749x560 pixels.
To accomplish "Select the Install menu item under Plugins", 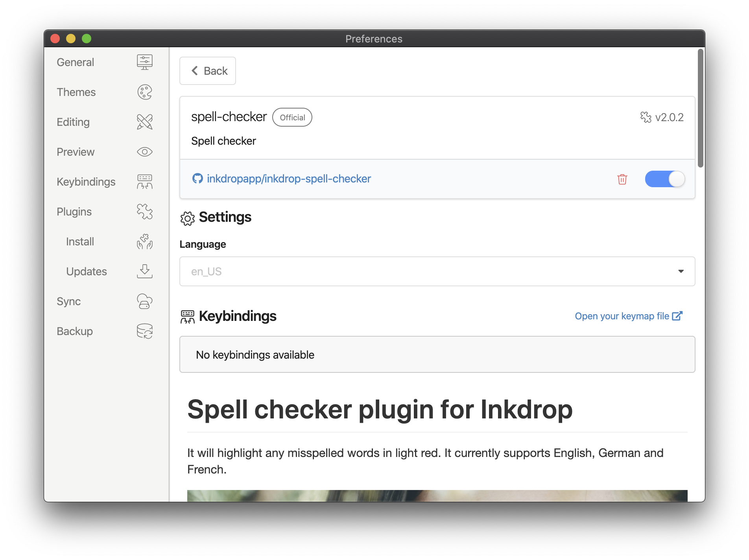I will [x=79, y=241].
